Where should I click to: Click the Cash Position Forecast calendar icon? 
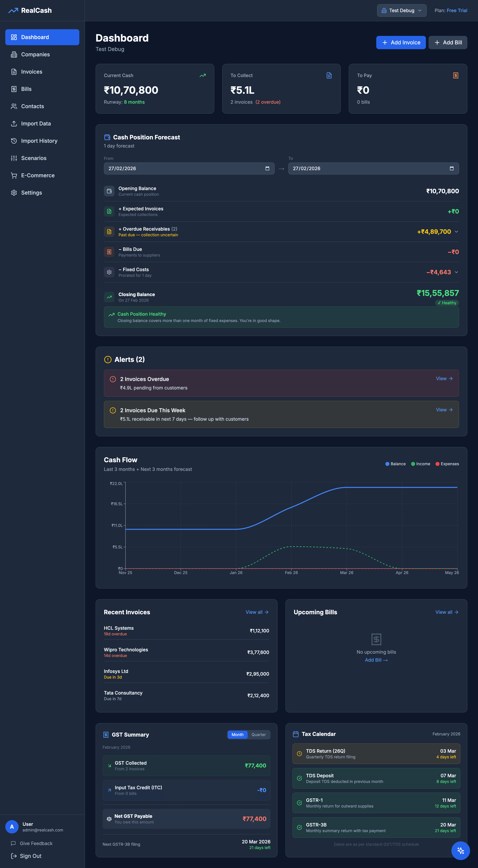(107, 137)
